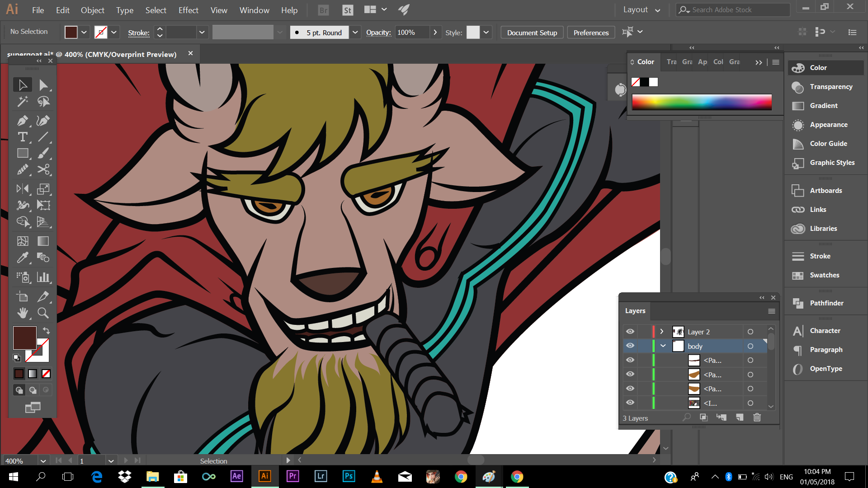The image size is (868, 488).
Task: Select the Pen tool
Action: [22, 121]
